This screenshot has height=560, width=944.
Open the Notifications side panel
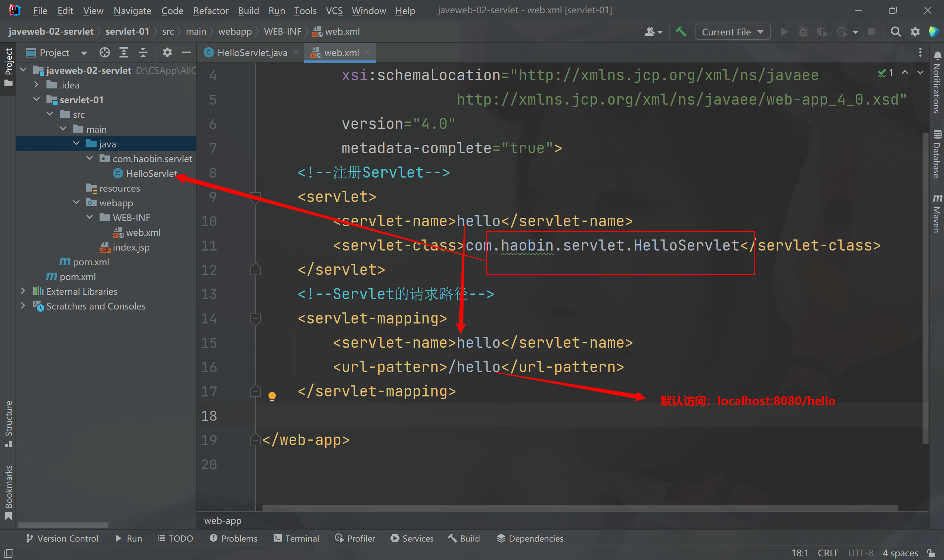937,82
